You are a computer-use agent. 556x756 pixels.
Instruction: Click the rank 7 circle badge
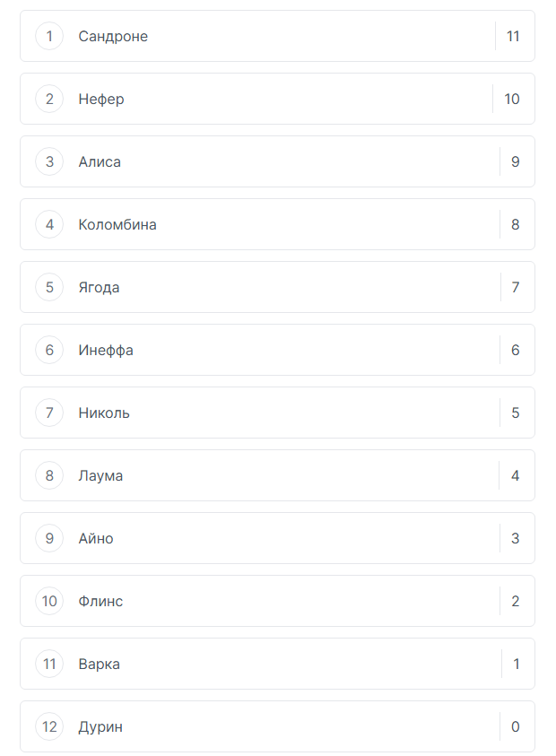tap(49, 413)
